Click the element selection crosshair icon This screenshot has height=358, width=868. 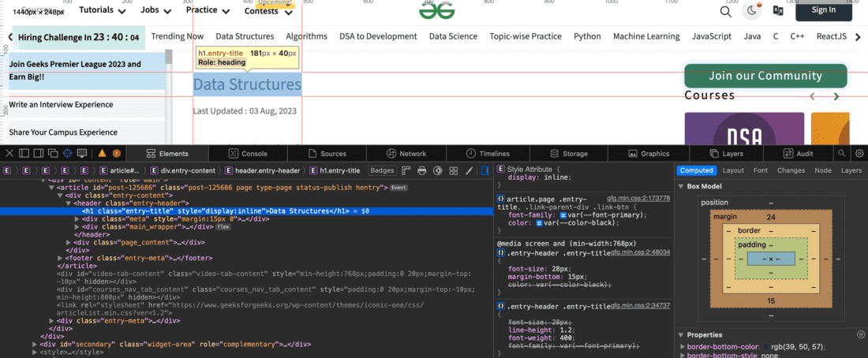click(68, 153)
